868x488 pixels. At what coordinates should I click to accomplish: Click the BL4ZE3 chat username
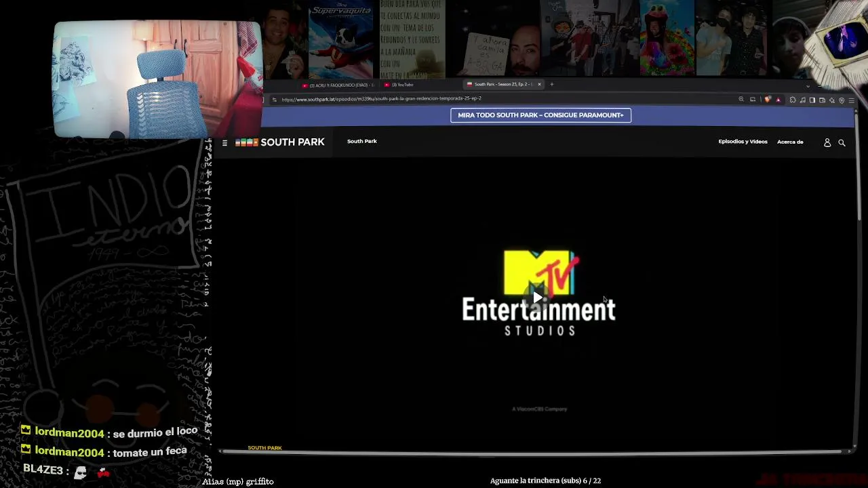(43, 470)
